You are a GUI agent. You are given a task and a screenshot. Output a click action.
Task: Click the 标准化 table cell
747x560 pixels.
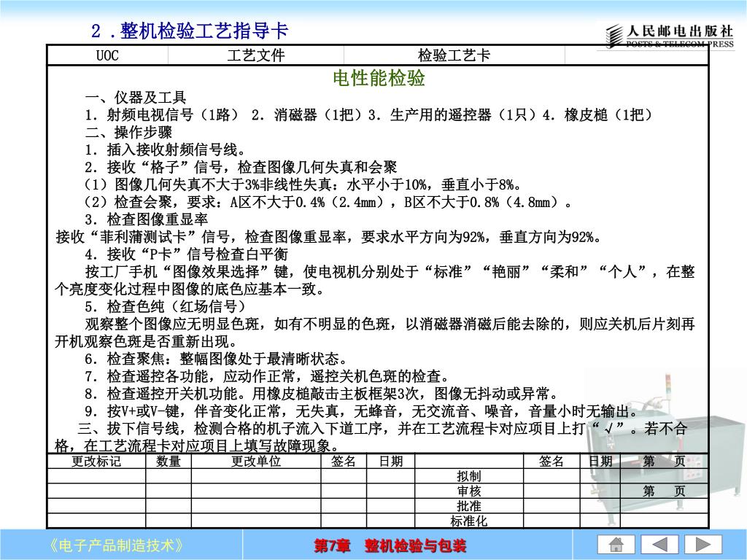[469, 521]
